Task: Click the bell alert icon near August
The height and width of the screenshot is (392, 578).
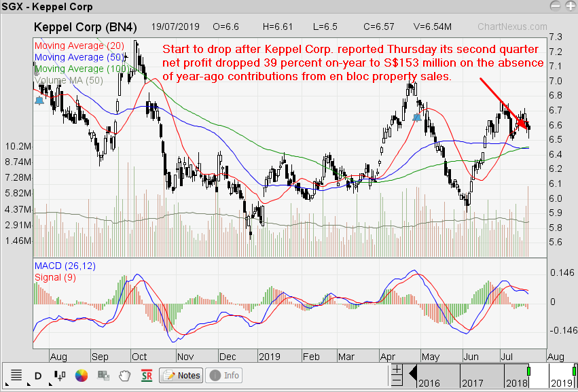Action: [39, 101]
